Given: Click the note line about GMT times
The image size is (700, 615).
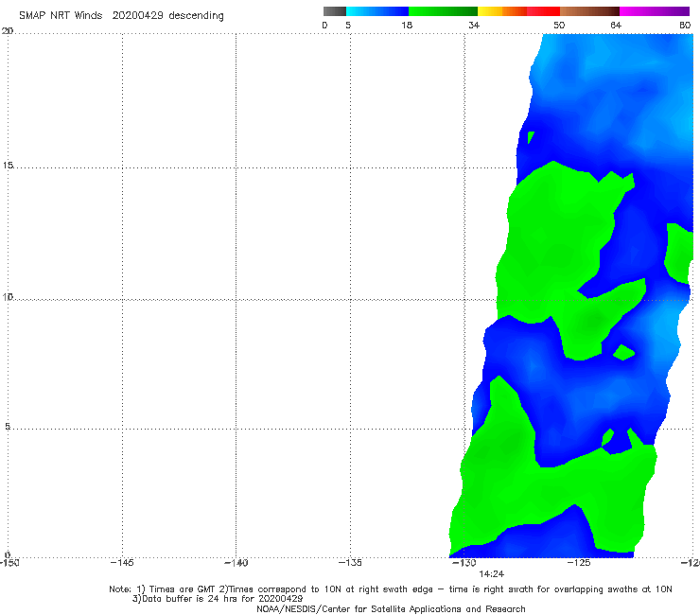Looking at the screenshot, I should [x=390, y=589].
